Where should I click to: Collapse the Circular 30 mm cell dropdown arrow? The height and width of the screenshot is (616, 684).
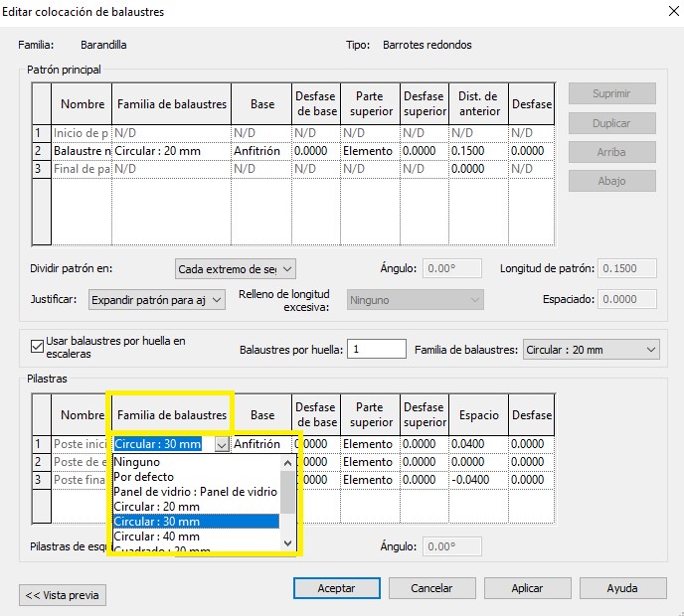(x=222, y=444)
